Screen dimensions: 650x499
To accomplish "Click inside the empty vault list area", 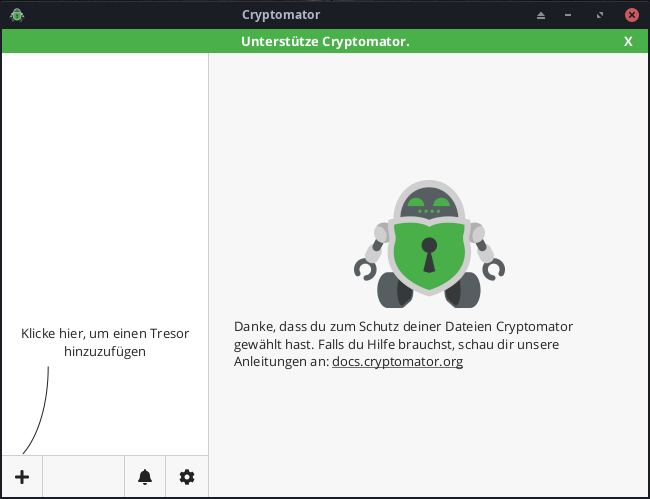I will pyautogui.click(x=105, y=180).
